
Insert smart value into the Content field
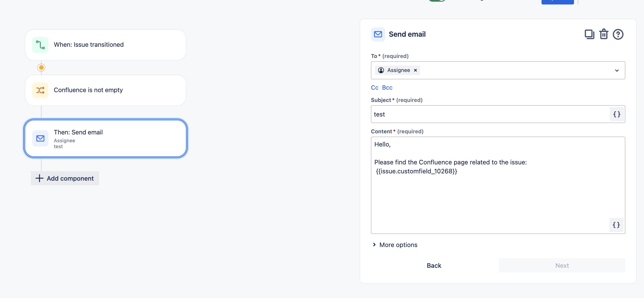pos(616,225)
